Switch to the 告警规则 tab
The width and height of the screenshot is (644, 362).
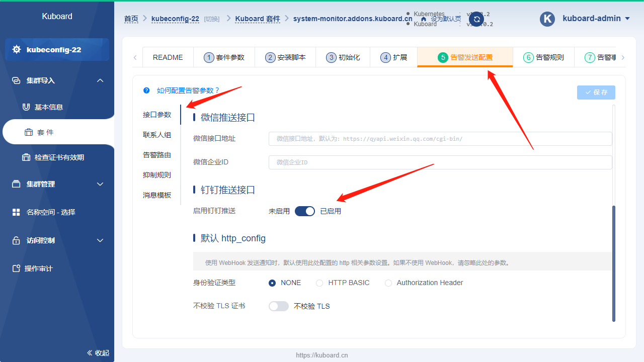tap(543, 57)
